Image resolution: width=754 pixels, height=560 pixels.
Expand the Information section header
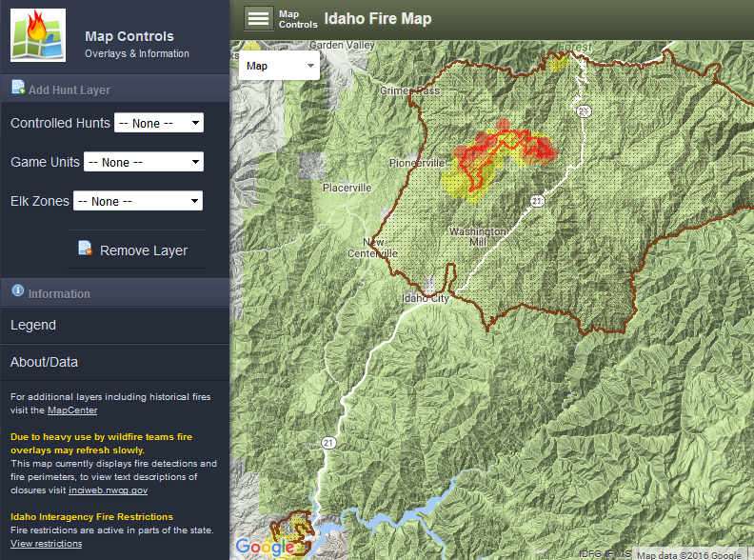pyautogui.click(x=115, y=292)
